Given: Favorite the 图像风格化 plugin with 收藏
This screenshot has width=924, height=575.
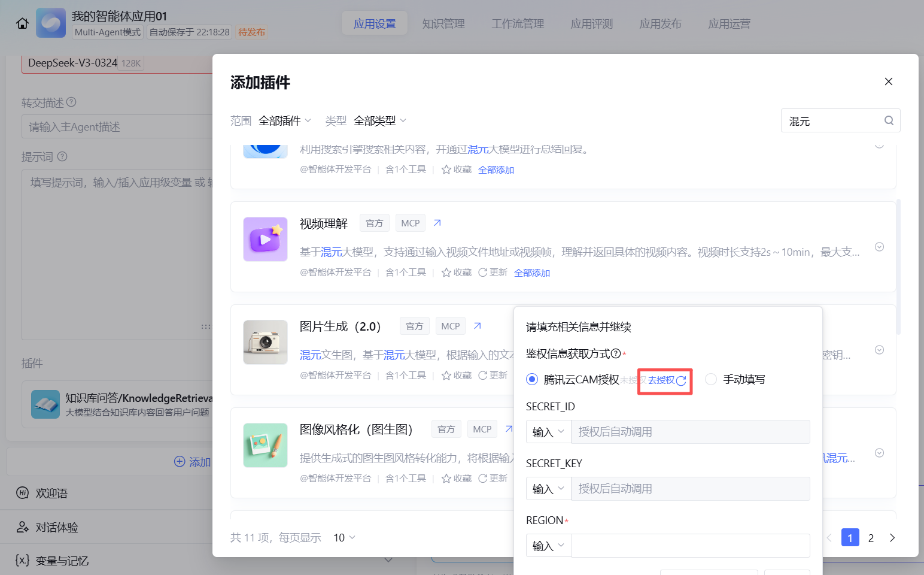Looking at the screenshot, I should tap(457, 479).
